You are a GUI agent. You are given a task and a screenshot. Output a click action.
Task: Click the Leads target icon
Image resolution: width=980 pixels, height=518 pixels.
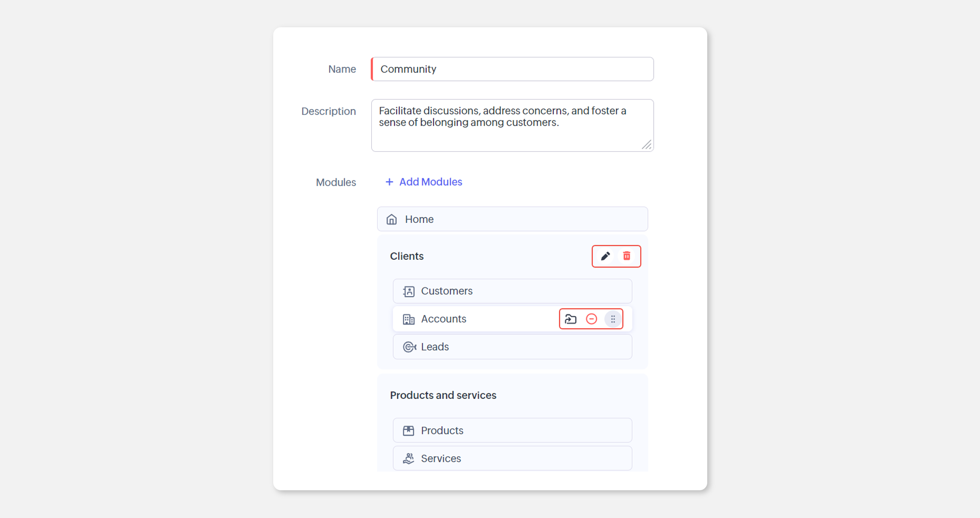pyautogui.click(x=409, y=347)
